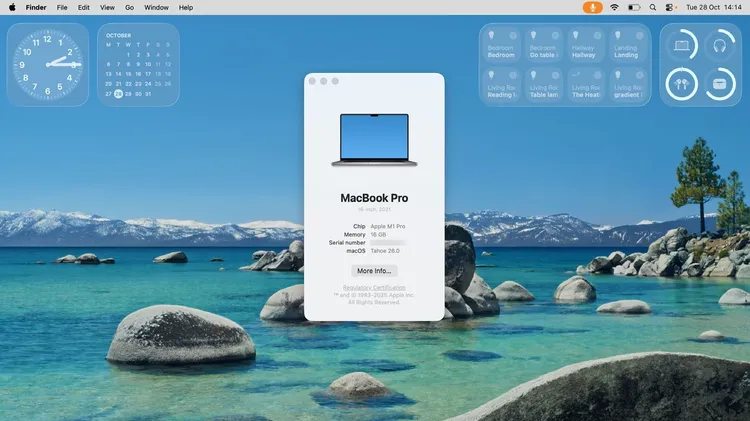Open Spotlight search magnifier
The width and height of the screenshot is (750, 421).
point(653,7)
